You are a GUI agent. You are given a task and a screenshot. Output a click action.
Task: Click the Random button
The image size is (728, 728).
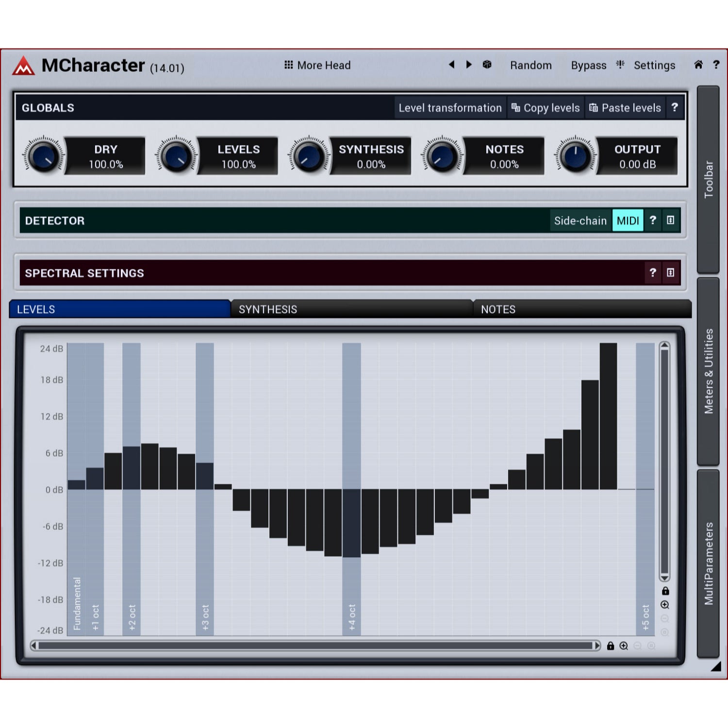530,65
